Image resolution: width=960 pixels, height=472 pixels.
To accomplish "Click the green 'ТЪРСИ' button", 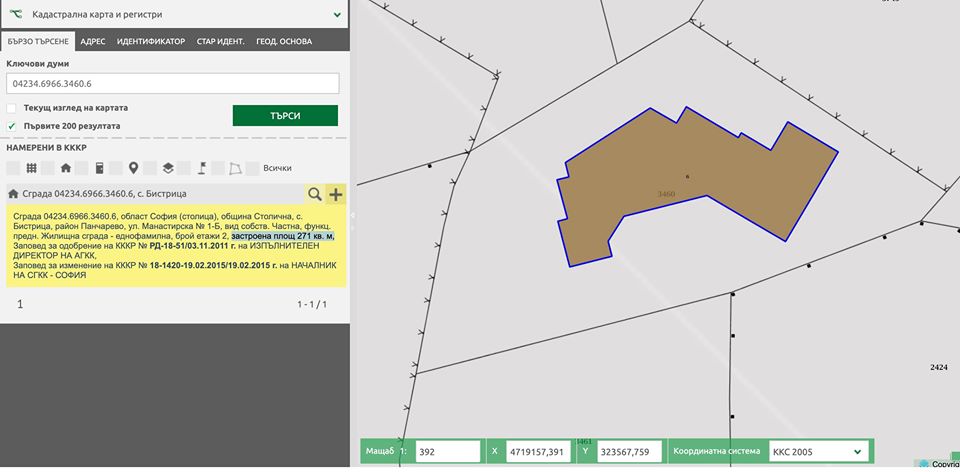I will [285, 116].
